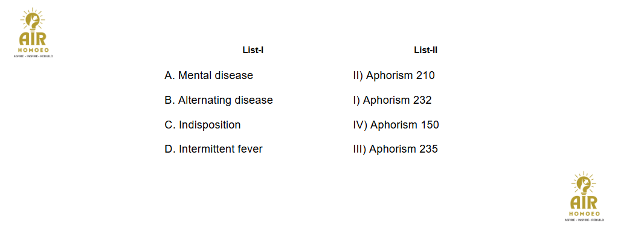Click the AIR Homoeo logo bottom right
The image size is (644, 228).
[584, 197]
